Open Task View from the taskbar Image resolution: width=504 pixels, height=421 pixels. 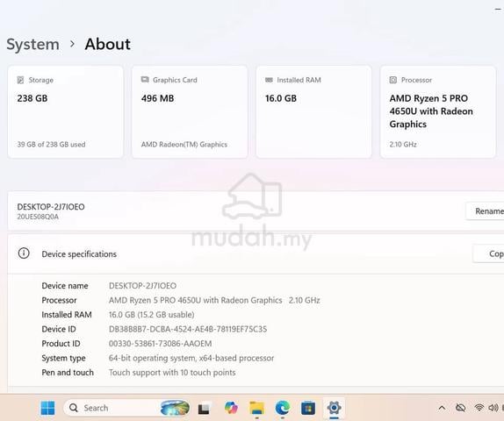pos(204,408)
